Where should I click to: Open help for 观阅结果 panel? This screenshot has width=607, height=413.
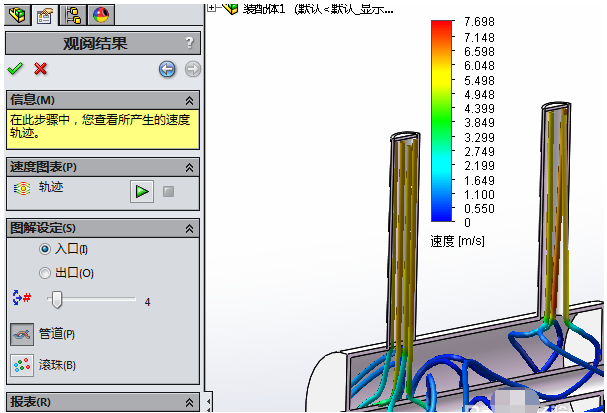pos(189,42)
